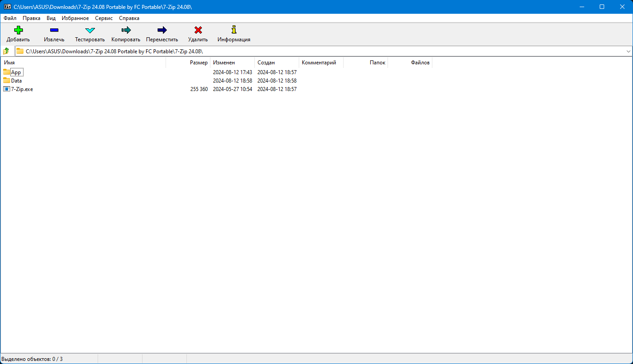Open the Избранное menu
The image size is (633, 364).
click(x=75, y=18)
